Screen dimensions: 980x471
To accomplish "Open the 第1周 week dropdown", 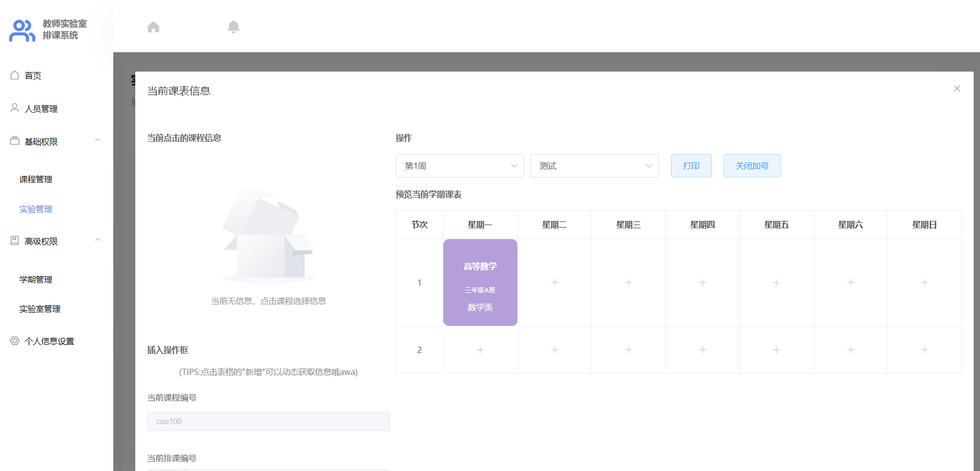I will click(459, 166).
